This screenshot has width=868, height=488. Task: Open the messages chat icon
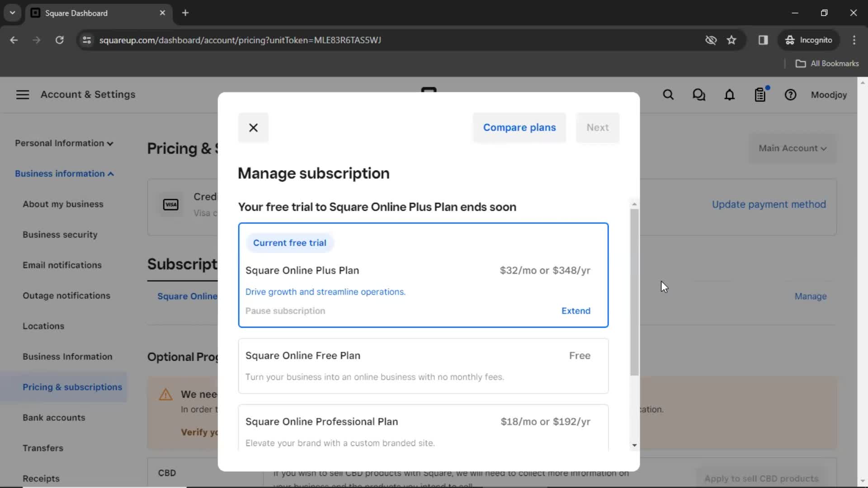699,95
